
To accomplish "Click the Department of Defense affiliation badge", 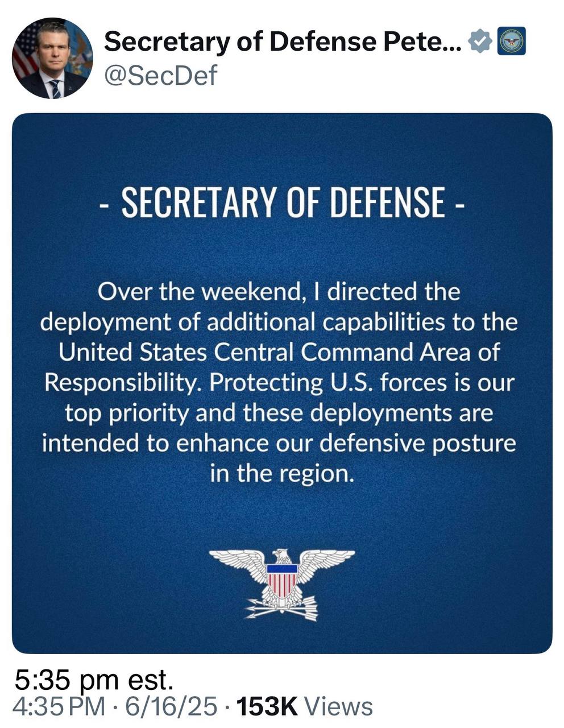I will [x=511, y=42].
